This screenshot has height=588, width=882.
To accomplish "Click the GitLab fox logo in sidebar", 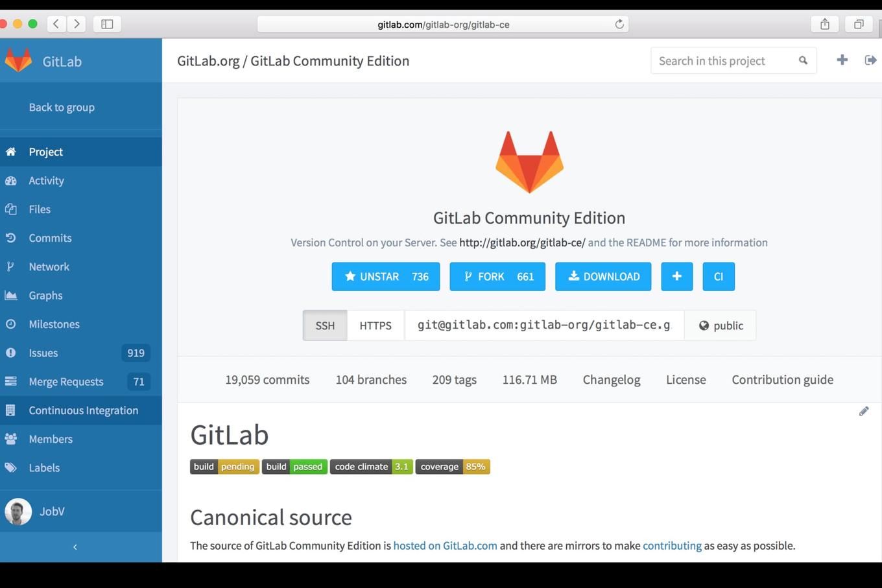I will [18, 60].
